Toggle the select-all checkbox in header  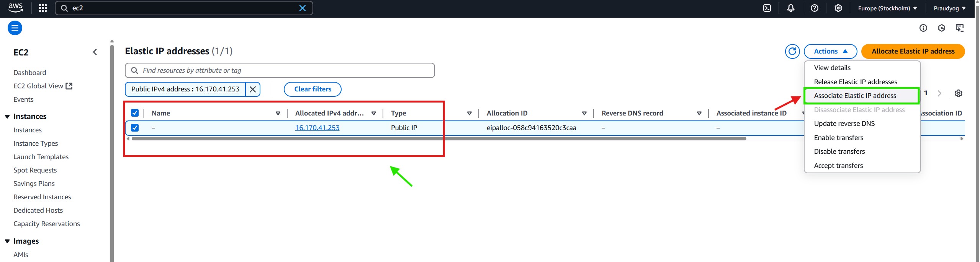tap(135, 113)
